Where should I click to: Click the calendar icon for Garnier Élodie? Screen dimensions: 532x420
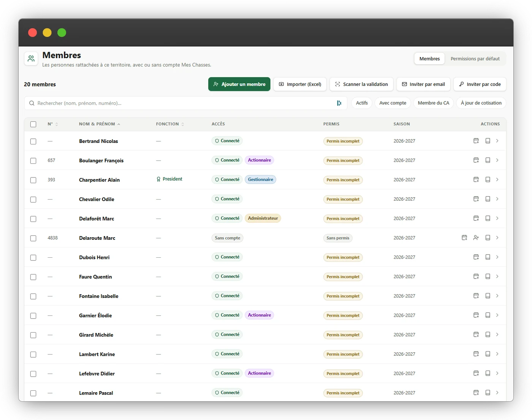476,315
